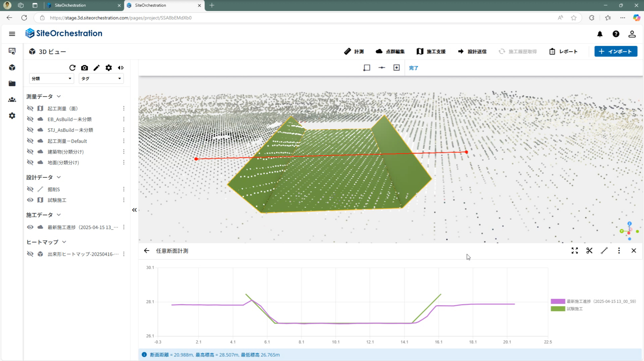This screenshot has width=644, height=361.
Task: Hide the 試験施工 design layer
Action: [30, 200]
